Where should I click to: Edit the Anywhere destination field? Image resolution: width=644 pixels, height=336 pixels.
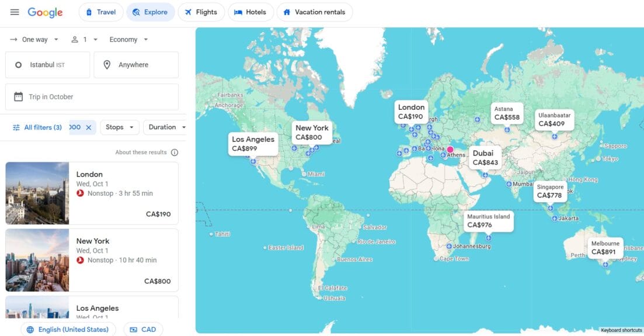pos(136,65)
